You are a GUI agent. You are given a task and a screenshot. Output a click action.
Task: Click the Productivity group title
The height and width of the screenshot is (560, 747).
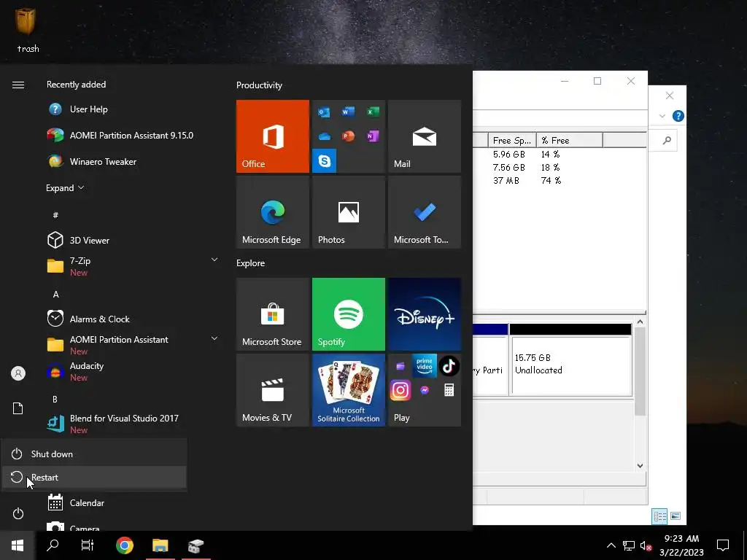pos(259,85)
